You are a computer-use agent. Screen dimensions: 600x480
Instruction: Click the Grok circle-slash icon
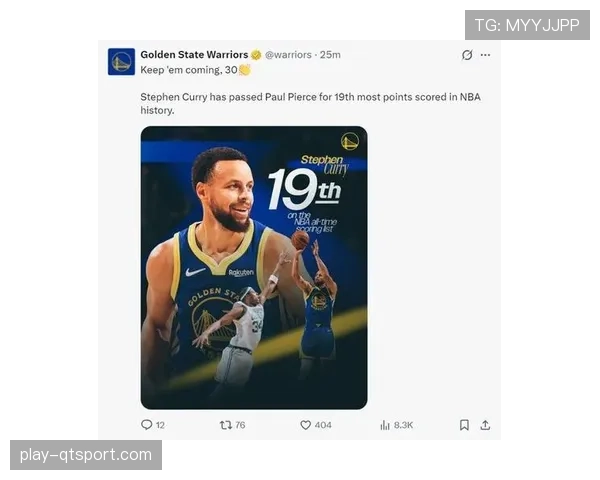click(467, 55)
